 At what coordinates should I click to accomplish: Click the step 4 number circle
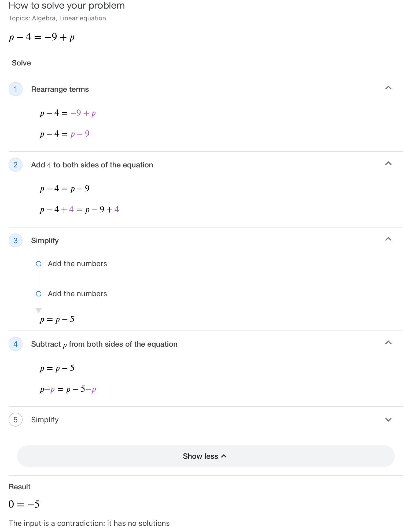click(16, 344)
